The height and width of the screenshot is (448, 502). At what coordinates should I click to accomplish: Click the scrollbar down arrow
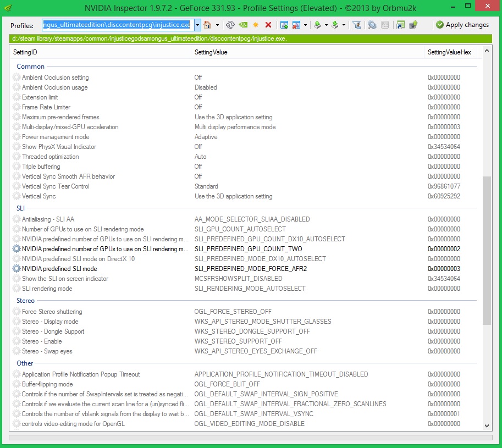tap(487, 425)
